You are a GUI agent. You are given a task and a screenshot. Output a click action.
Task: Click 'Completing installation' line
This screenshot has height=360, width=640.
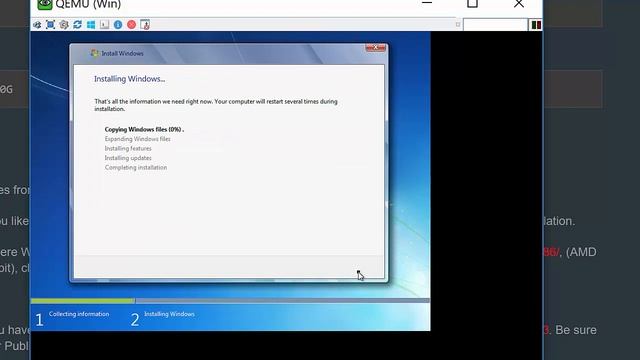pyautogui.click(x=136, y=167)
